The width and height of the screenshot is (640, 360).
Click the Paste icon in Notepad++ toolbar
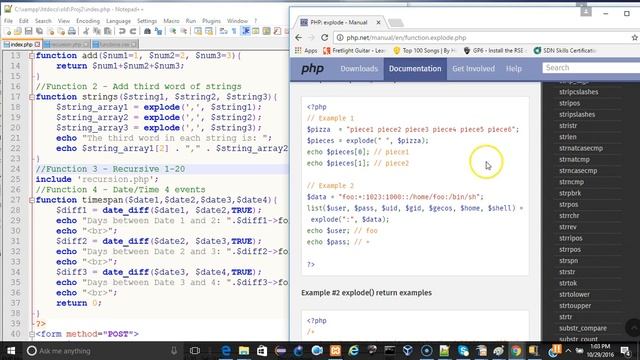coord(108,31)
